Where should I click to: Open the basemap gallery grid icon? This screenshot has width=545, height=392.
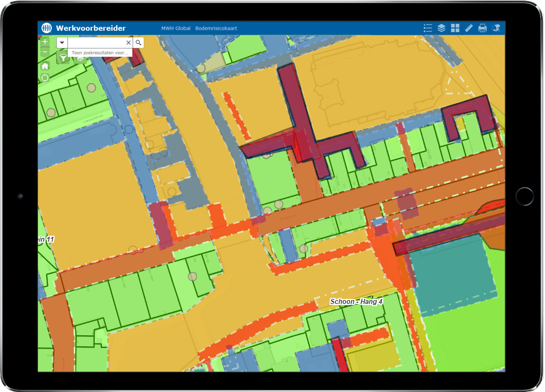click(x=455, y=28)
